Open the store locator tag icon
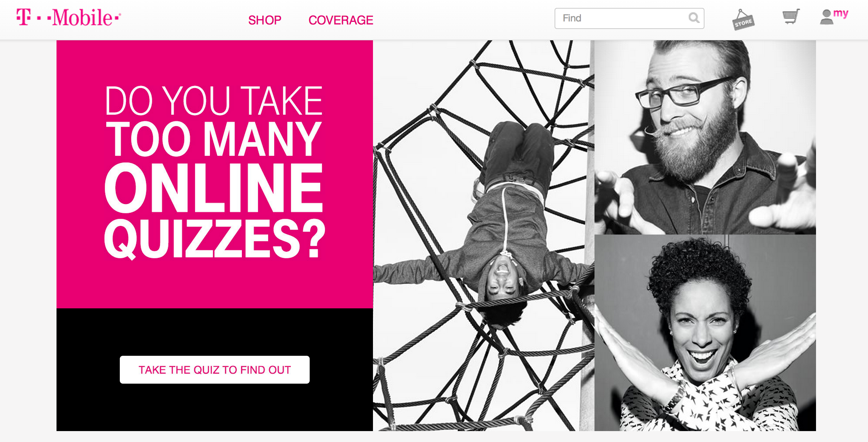Viewport: 868px width, 442px height. click(743, 20)
